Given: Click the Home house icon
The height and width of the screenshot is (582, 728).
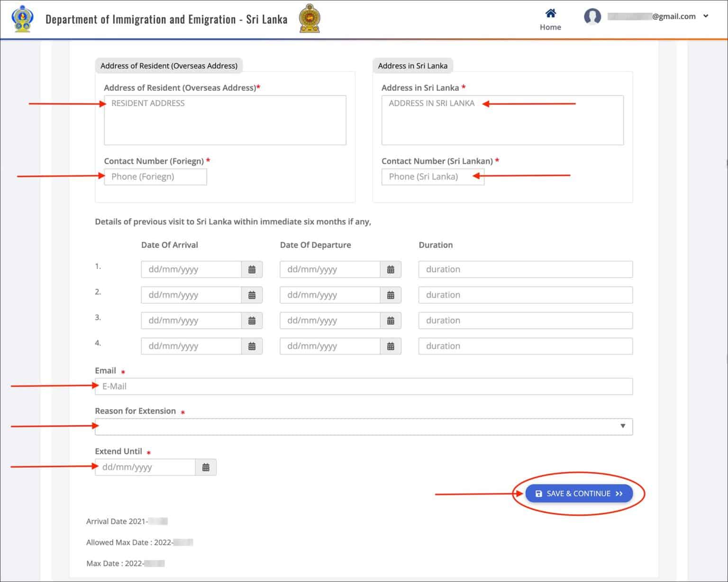Looking at the screenshot, I should (x=550, y=13).
